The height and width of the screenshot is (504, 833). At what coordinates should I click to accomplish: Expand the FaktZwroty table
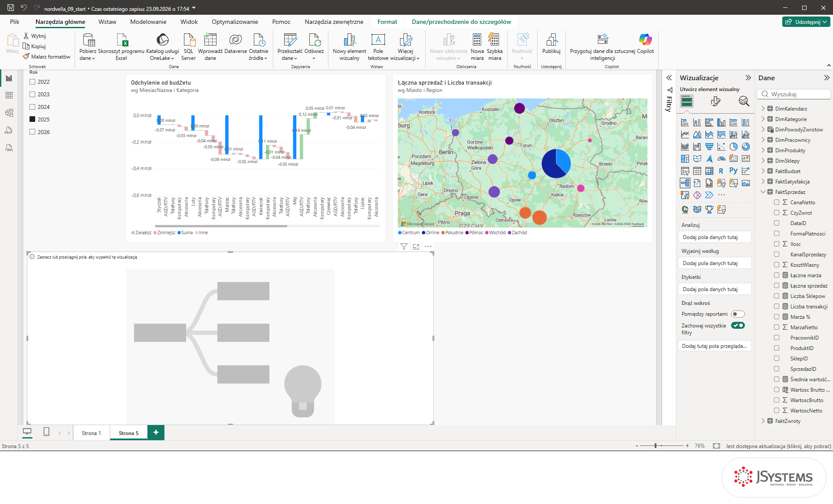tap(763, 421)
